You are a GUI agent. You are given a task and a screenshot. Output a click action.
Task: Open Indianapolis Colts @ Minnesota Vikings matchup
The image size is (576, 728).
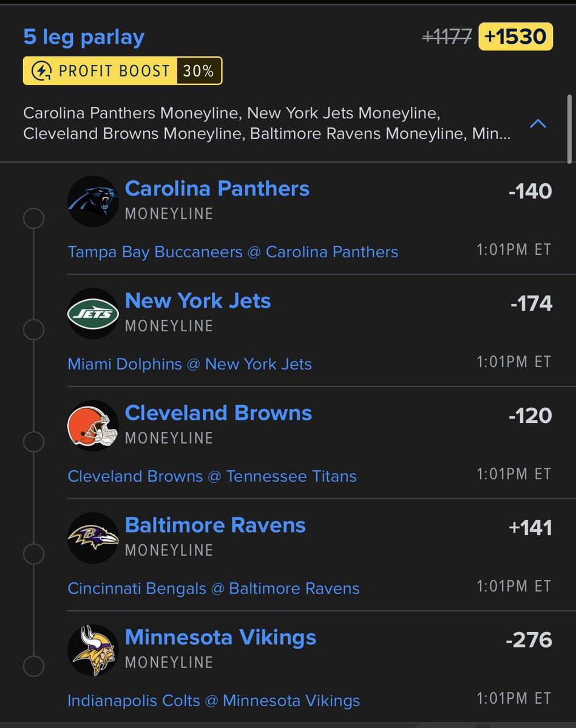click(214, 701)
